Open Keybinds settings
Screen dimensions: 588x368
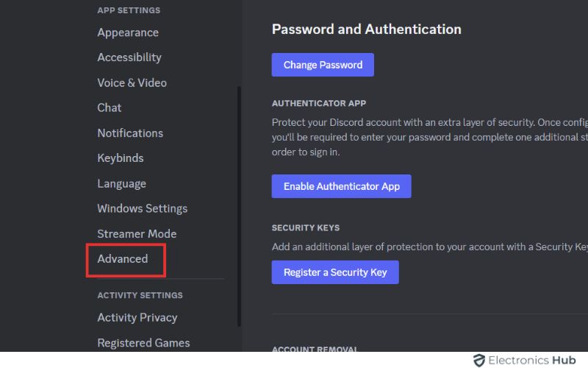coord(121,158)
